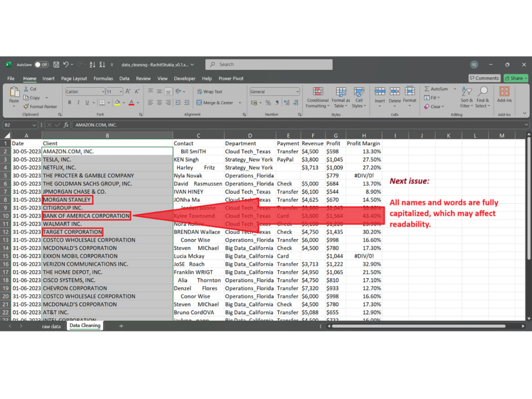Viewport: 532px width, 399px height.
Task: Toggle center horizontal alignment
Action: pyautogui.click(x=159, y=103)
